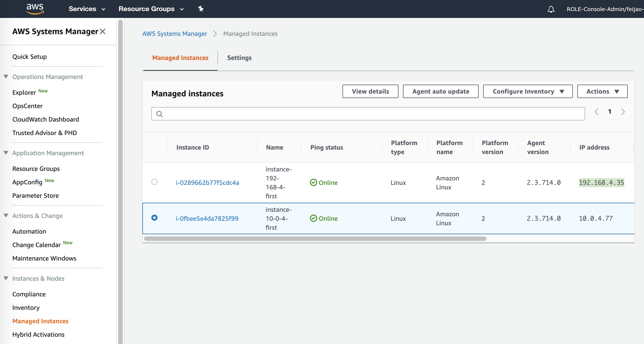Open Managed Instances in sidebar
This screenshot has height=344, width=644.
click(x=40, y=321)
